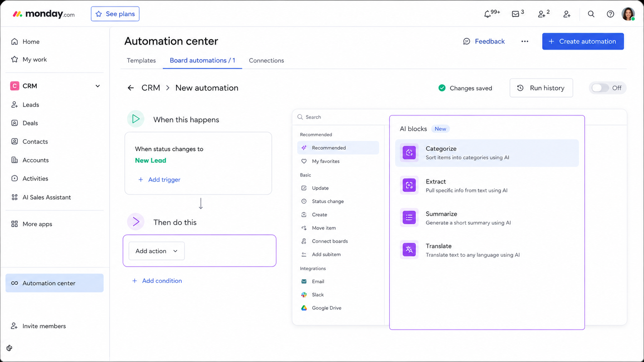Click the CRM breadcrumb link
The width and height of the screenshot is (644, 362).
click(151, 88)
